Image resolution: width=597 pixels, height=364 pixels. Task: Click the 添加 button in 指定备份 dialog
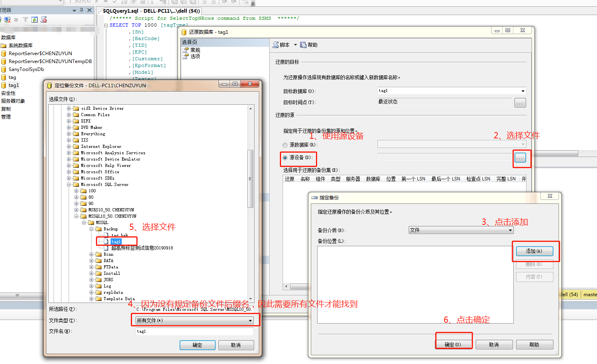(x=534, y=251)
